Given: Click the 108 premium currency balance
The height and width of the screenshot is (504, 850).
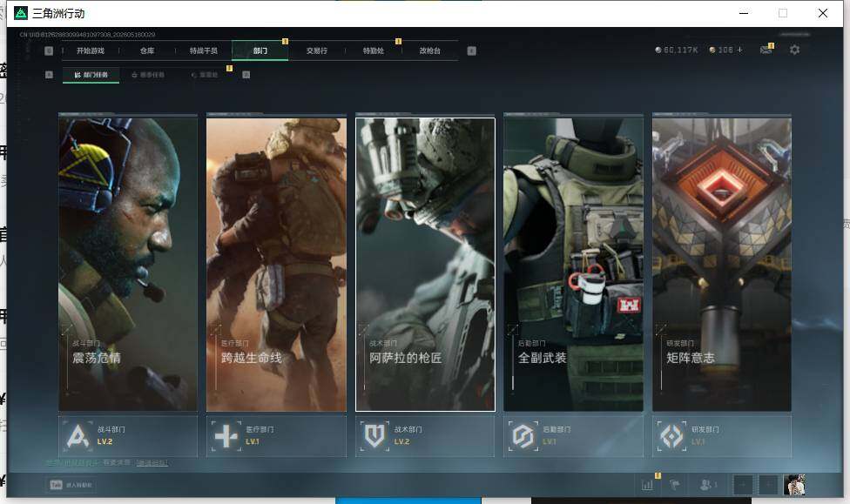Looking at the screenshot, I should [721, 50].
